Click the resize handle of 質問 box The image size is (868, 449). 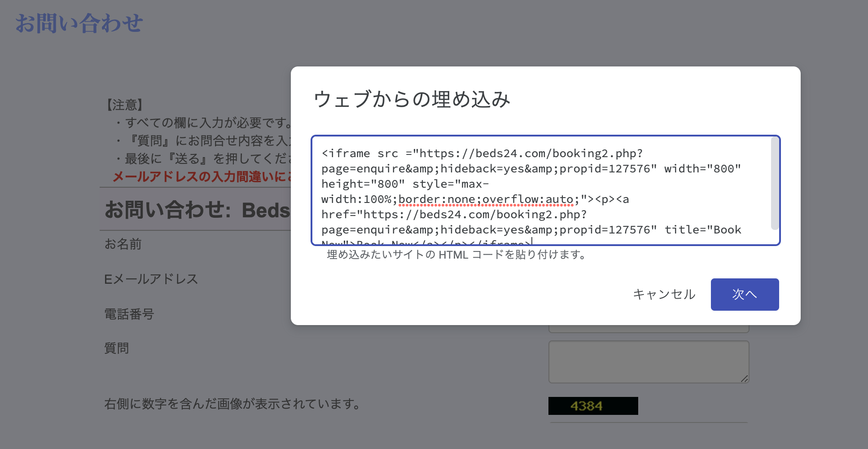(744, 379)
